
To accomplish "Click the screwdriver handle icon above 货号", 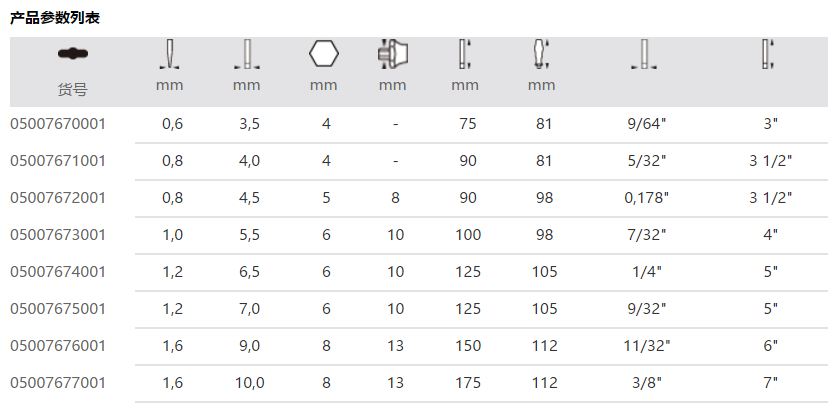I will click(x=71, y=55).
